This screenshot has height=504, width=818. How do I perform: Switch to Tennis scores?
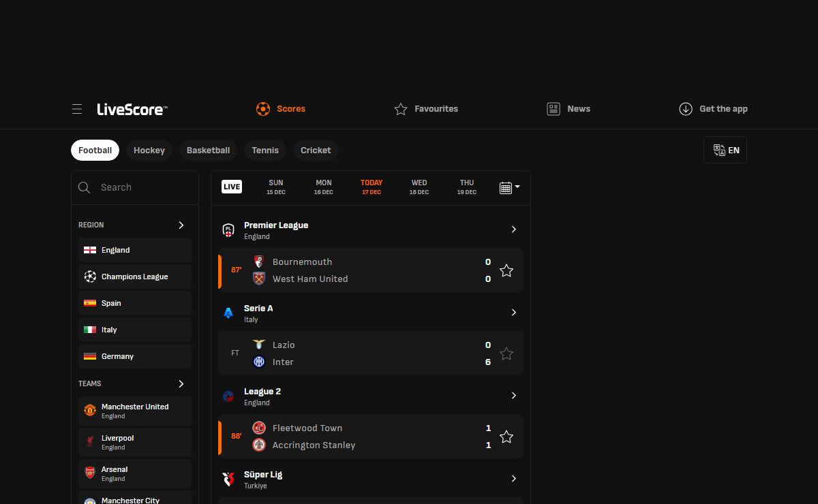tap(265, 151)
